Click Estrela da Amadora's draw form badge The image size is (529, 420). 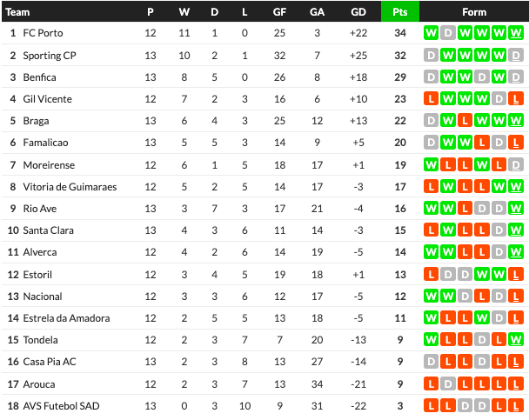[x=499, y=318]
